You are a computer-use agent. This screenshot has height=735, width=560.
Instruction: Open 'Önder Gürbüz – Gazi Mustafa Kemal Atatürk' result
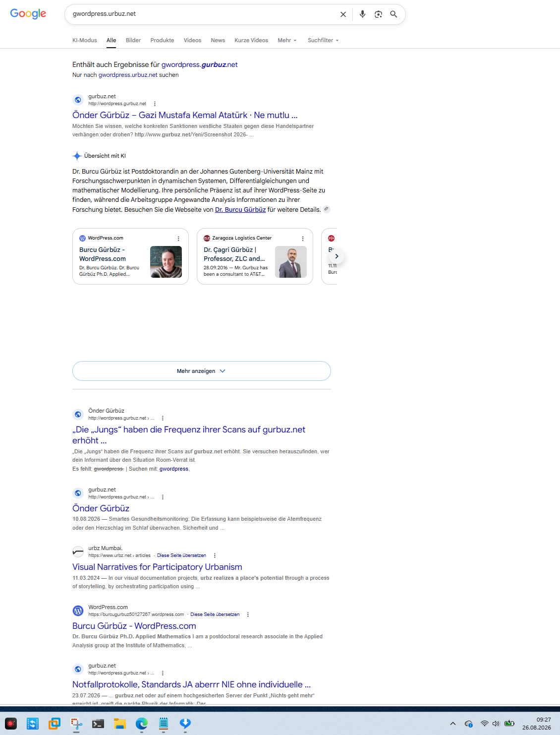tap(185, 115)
